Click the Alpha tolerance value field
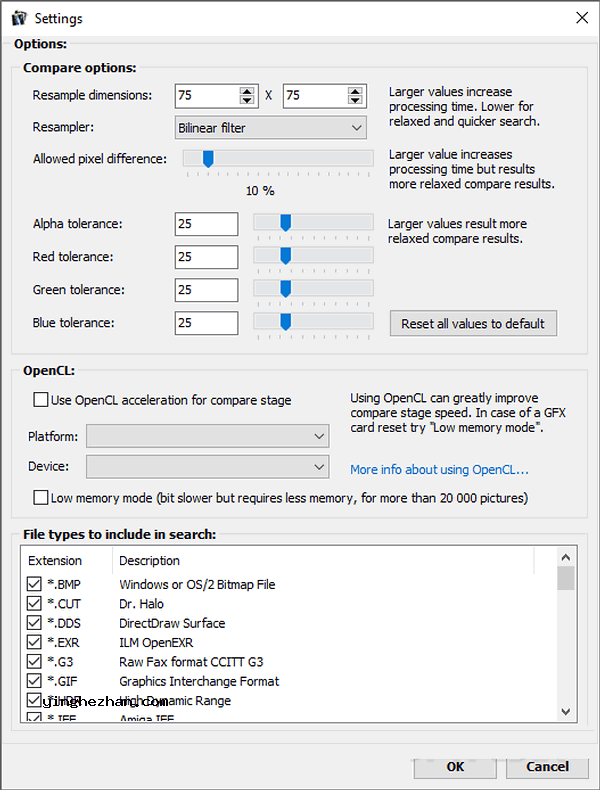600x790 pixels. click(x=207, y=224)
